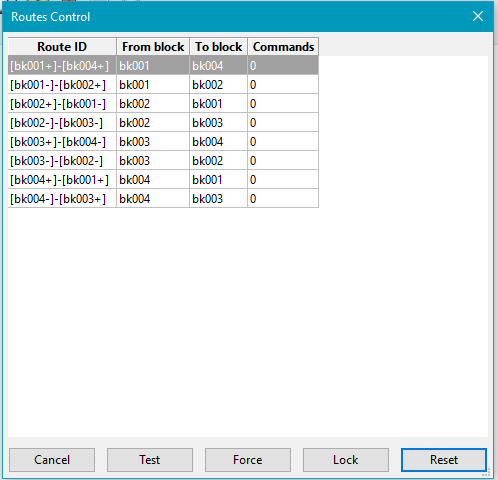
Task: Reset the selected route
Action: pyautogui.click(x=444, y=460)
